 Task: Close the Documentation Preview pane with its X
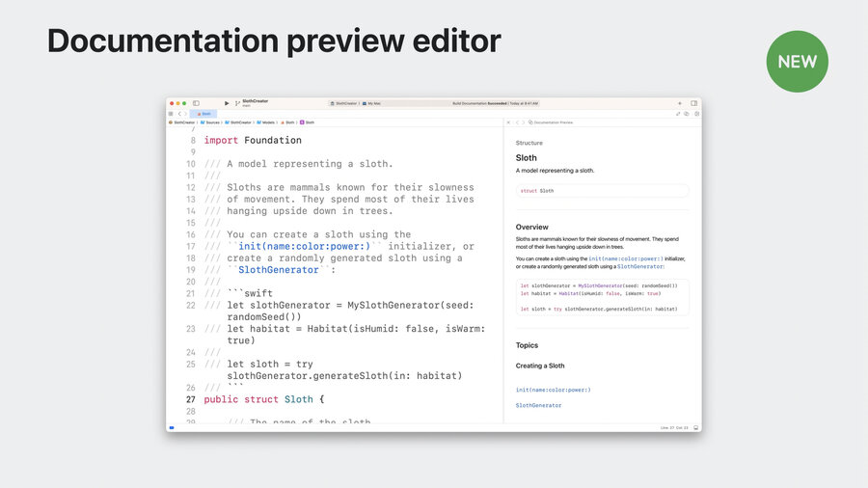[508, 122]
